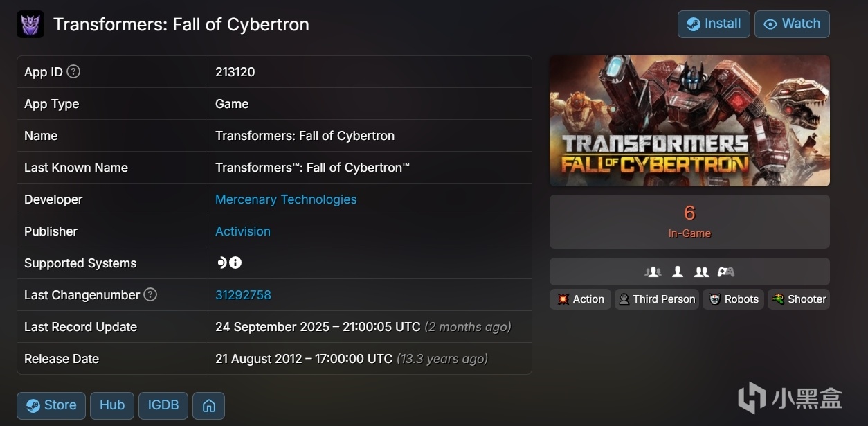Open the IGDB link button

click(x=163, y=406)
